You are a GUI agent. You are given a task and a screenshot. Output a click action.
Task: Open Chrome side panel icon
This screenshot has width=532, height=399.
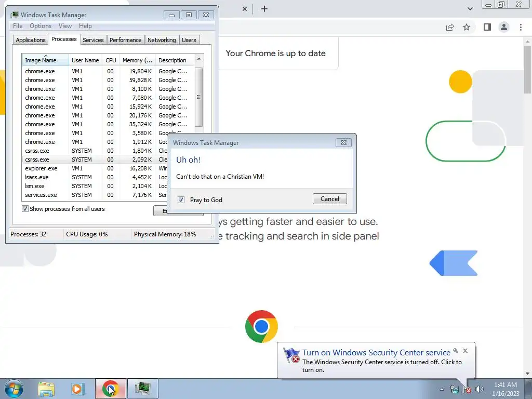[x=487, y=27]
